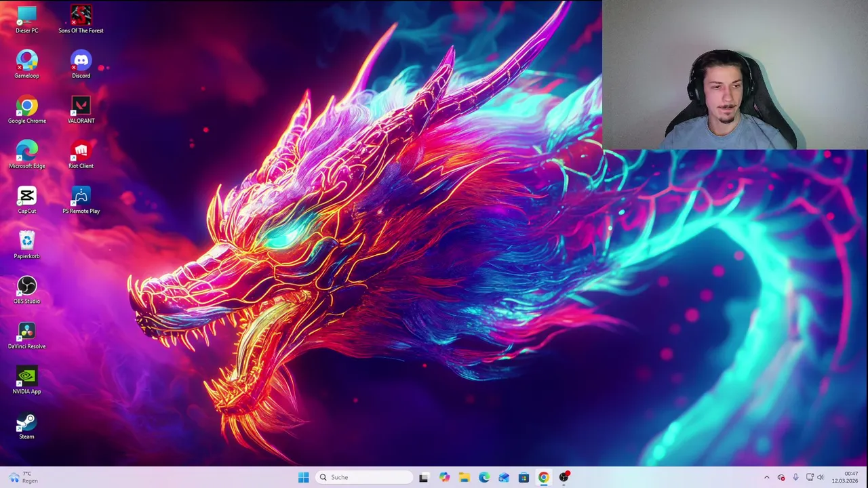Viewport: 868px width, 488px height.
Task: Select the Discord desktop shortcut
Action: click(x=81, y=64)
